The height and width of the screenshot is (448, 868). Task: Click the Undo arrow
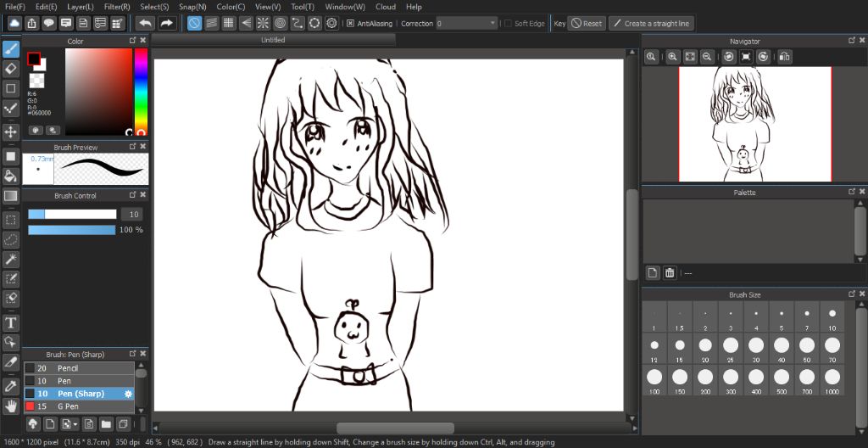(145, 23)
